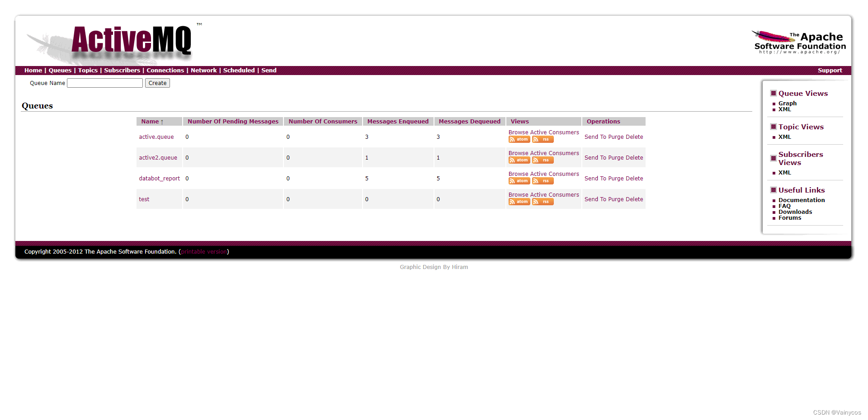Purge the active.queue
This screenshot has width=868, height=420.
pyautogui.click(x=616, y=137)
